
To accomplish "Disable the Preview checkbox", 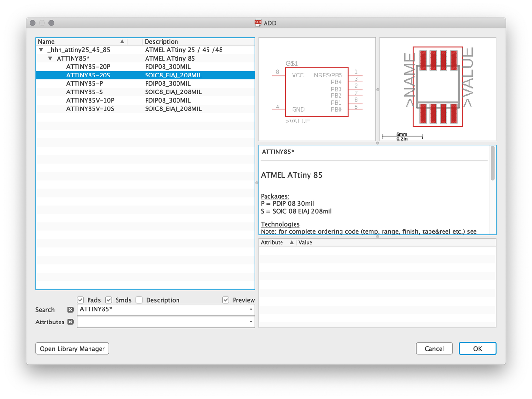I will (226, 300).
